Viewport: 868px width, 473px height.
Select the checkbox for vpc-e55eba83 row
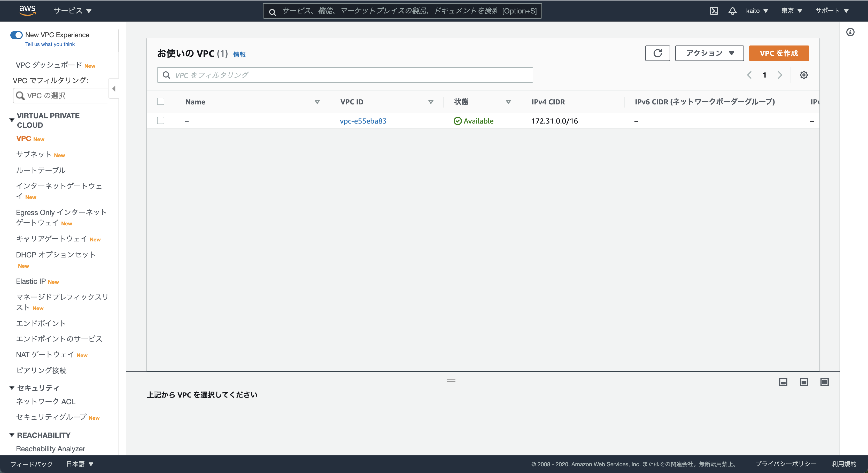[161, 121]
